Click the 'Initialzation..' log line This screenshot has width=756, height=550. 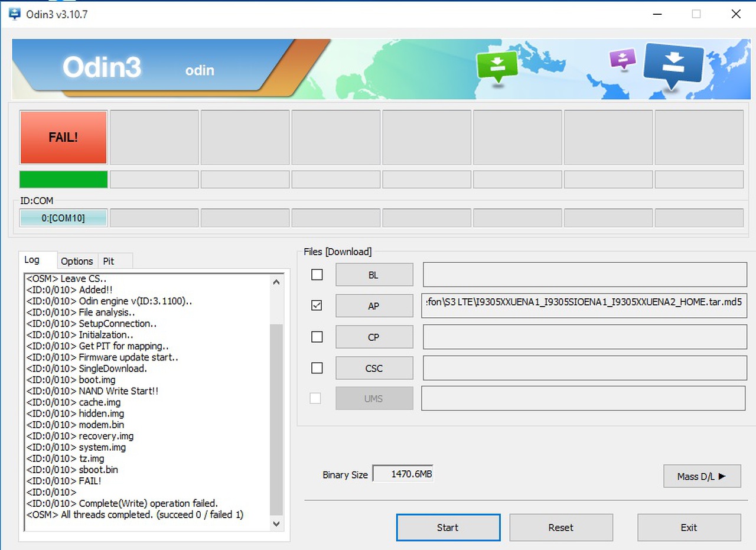tap(80, 335)
